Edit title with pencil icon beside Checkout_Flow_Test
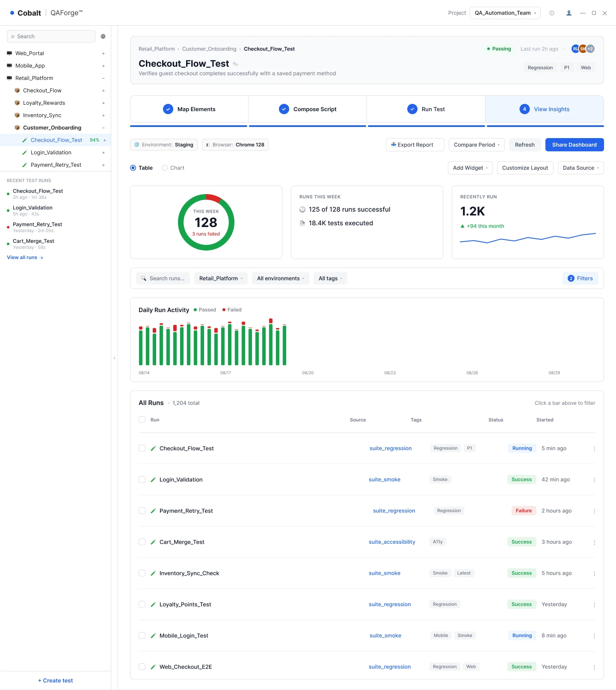 pos(235,64)
